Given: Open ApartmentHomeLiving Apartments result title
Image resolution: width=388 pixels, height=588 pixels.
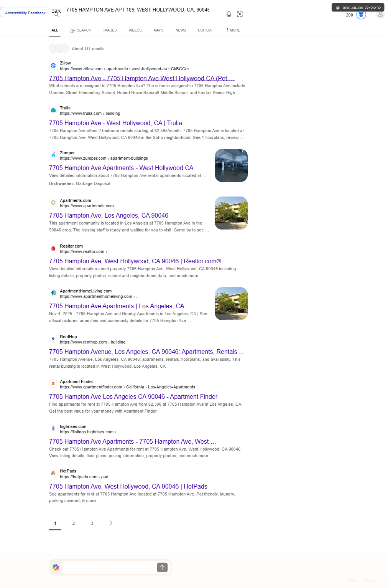Looking at the screenshot, I should pos(120,306).
